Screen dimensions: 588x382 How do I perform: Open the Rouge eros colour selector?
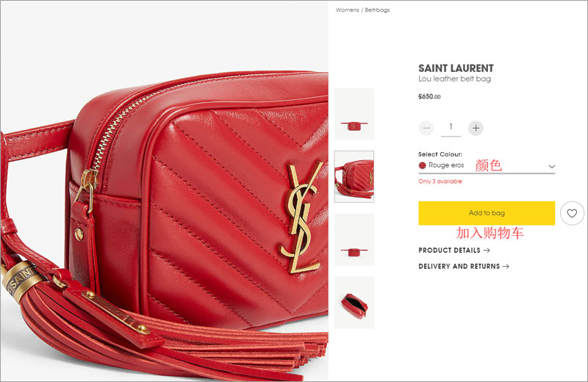pyautogui.click(x=487, y=166)
